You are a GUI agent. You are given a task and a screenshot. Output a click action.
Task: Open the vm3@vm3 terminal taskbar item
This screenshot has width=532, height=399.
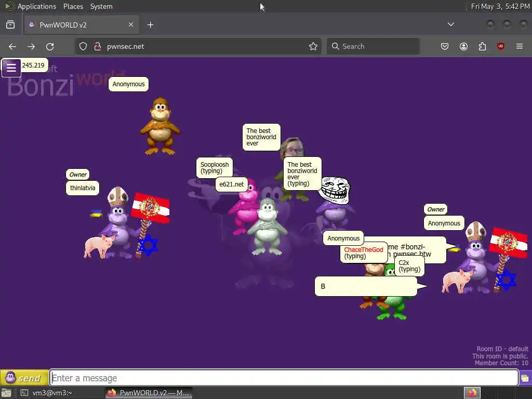point(47,393)
